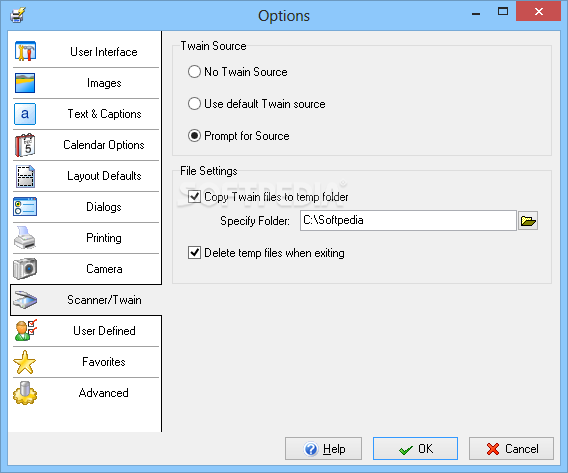The width and height of the screenshot is (568, 473).
Task: Open Calendar Options via calendar icon
Action: coord(25,145)
